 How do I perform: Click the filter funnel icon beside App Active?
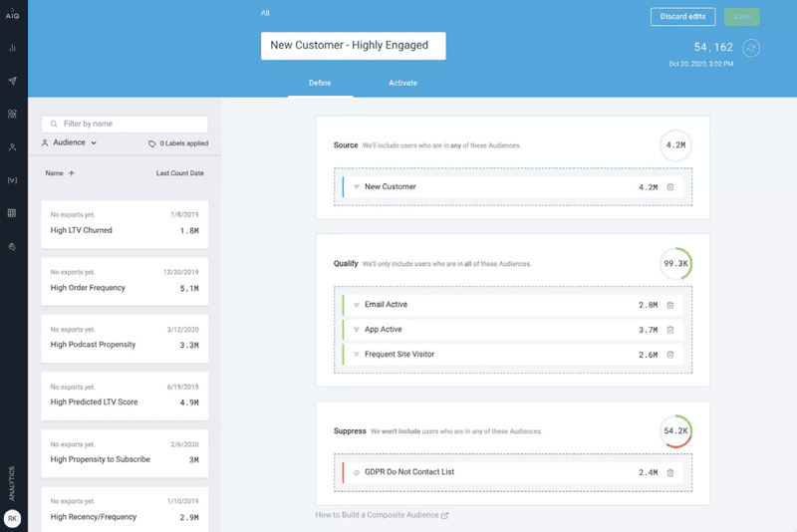coord(357,330)
